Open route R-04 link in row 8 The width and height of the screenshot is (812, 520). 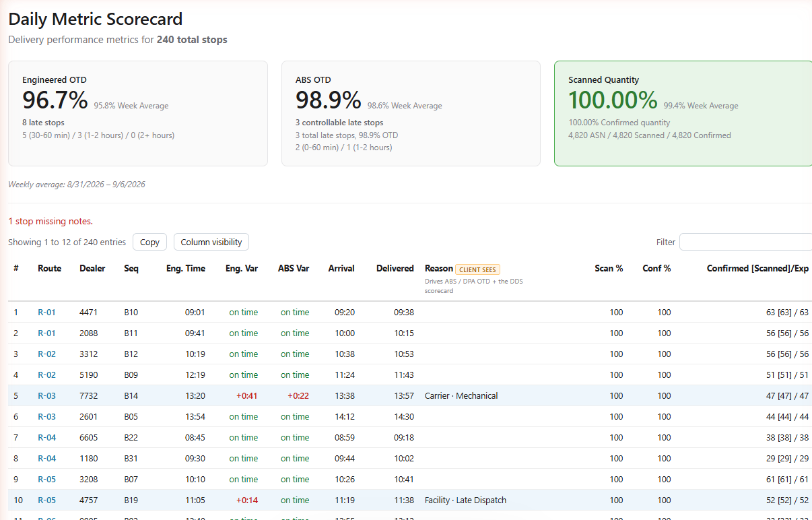coord(46,458)
